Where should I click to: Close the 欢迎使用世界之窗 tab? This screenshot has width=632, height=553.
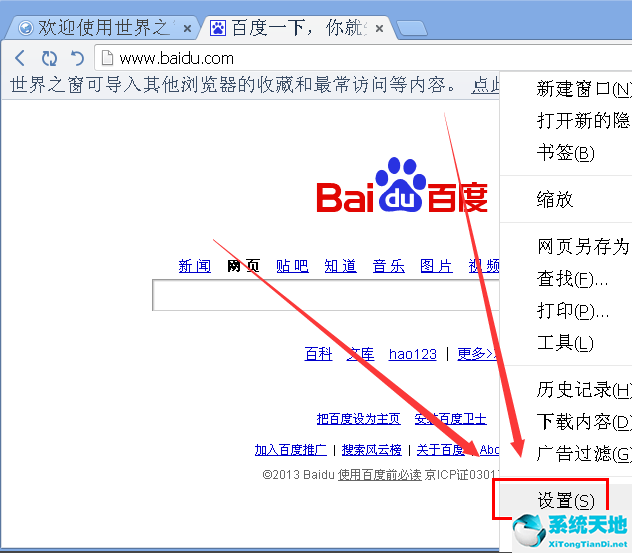coord(187,29)
